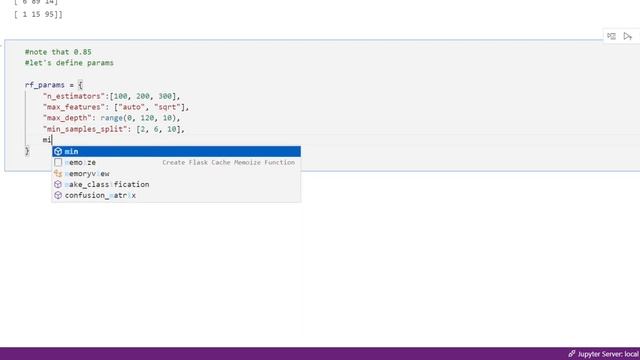Pick the 'memoryview' completion entry
Image resolution: width=640 pixels, height=360 pixels.
click(176, 173)
